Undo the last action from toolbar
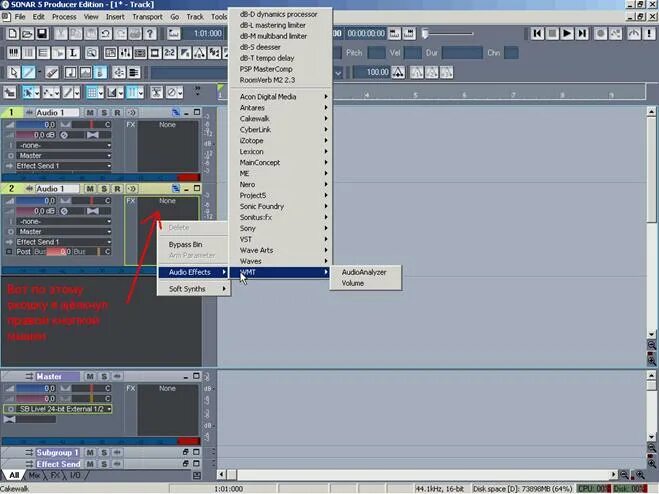This screenshot has height=494, width=659. (x=105, y=34)
